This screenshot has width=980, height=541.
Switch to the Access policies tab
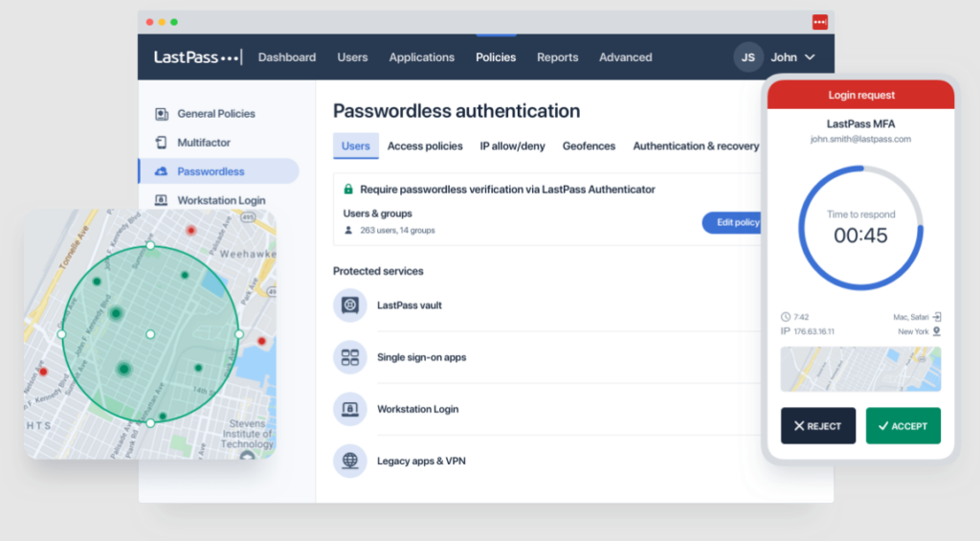[x=425, y=146]
